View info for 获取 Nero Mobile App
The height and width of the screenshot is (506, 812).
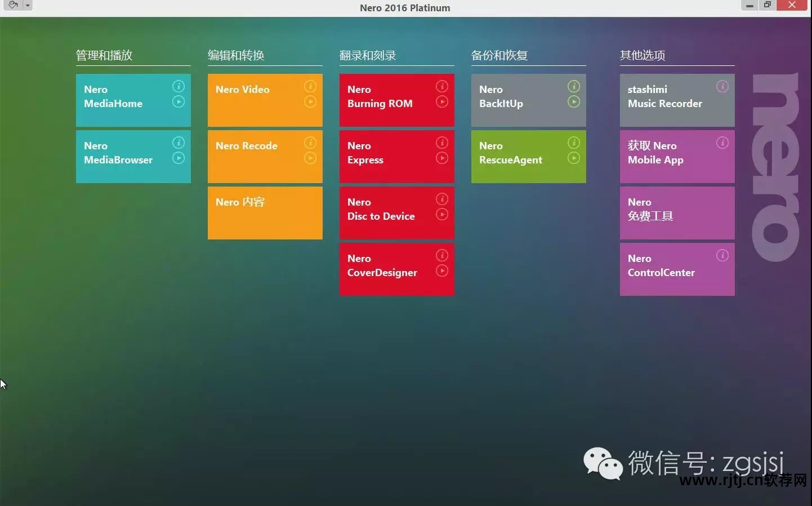722,143
